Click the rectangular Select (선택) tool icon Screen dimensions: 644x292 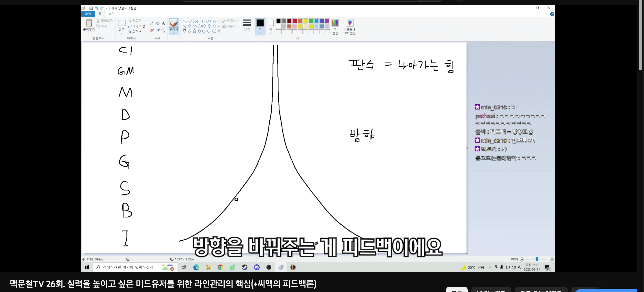122,23
